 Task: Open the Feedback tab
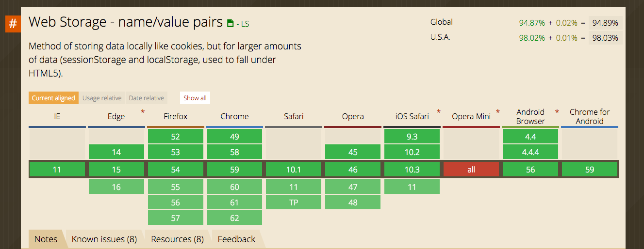(x=236, y=239)
